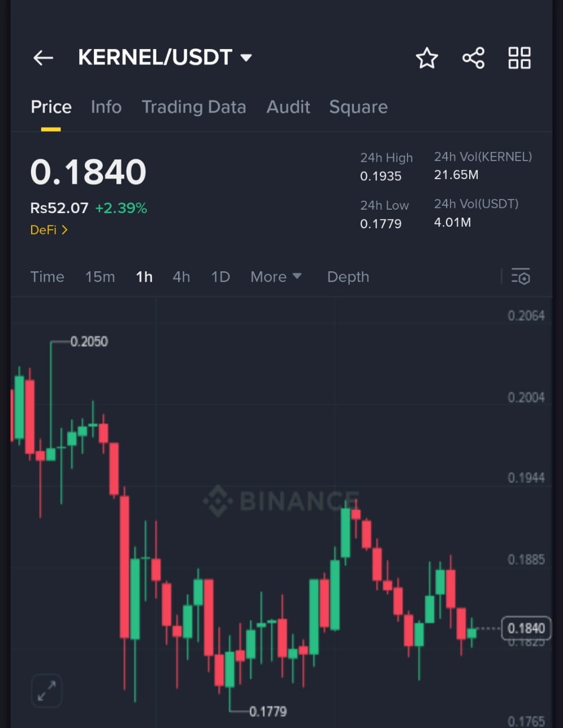Click the current price tag 0.1840 on axis
563x728 pixels.
(x=526, y=628)
